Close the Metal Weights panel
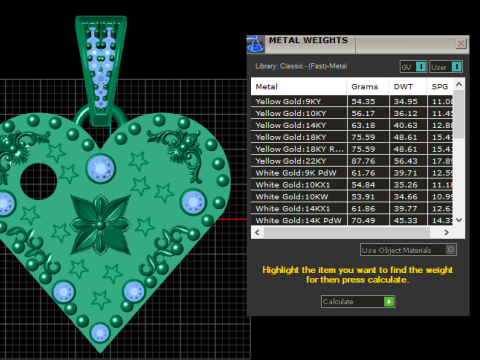 (x=461, y=43)
